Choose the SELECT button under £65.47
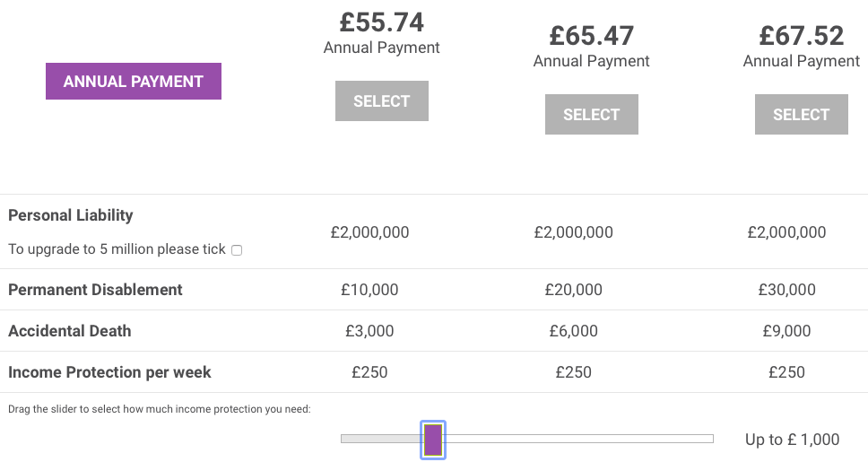Screen dimensions: 868x462 coord(592,114)
